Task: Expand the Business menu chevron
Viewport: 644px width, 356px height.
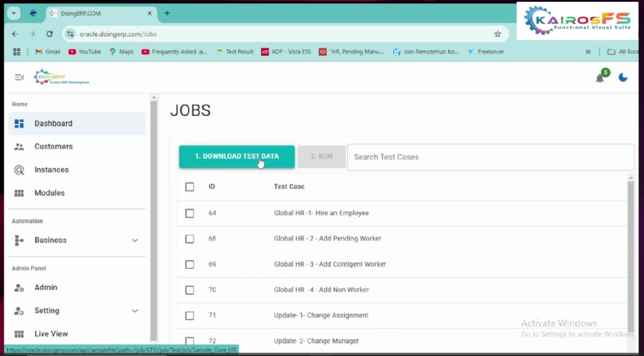Action: pos(135,240)
